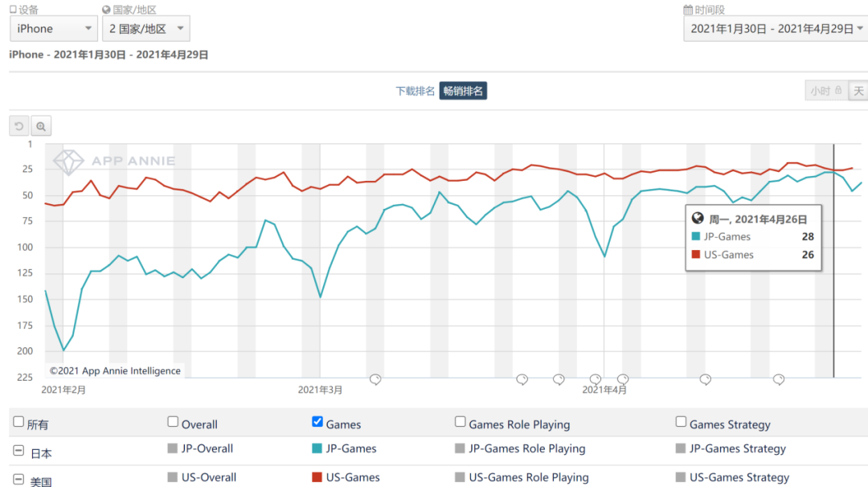The height and width of the screenshot is (487, 868).
Task: Check the Games Strategy checkbox
Action: 681,422
